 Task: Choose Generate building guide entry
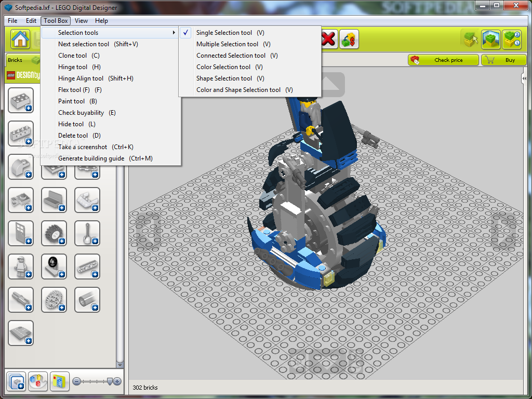111,158
